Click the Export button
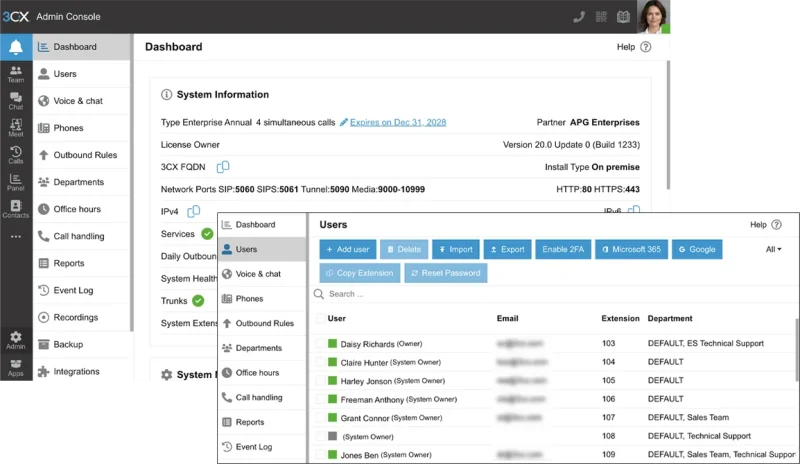 coord(508,250)
